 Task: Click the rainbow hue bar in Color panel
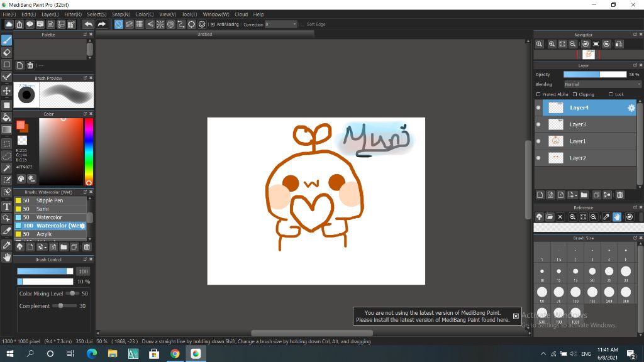(x=89, y=152)
